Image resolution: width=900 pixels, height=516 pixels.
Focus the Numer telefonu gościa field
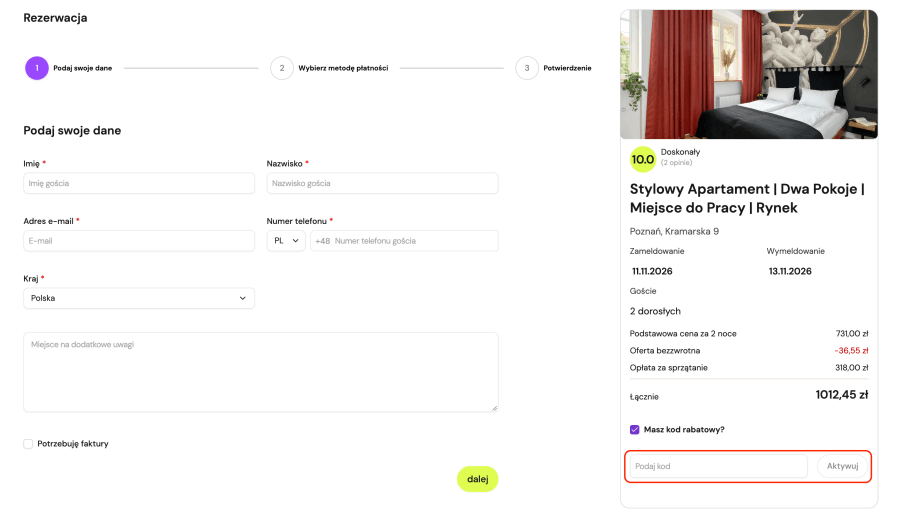[404, 241]
